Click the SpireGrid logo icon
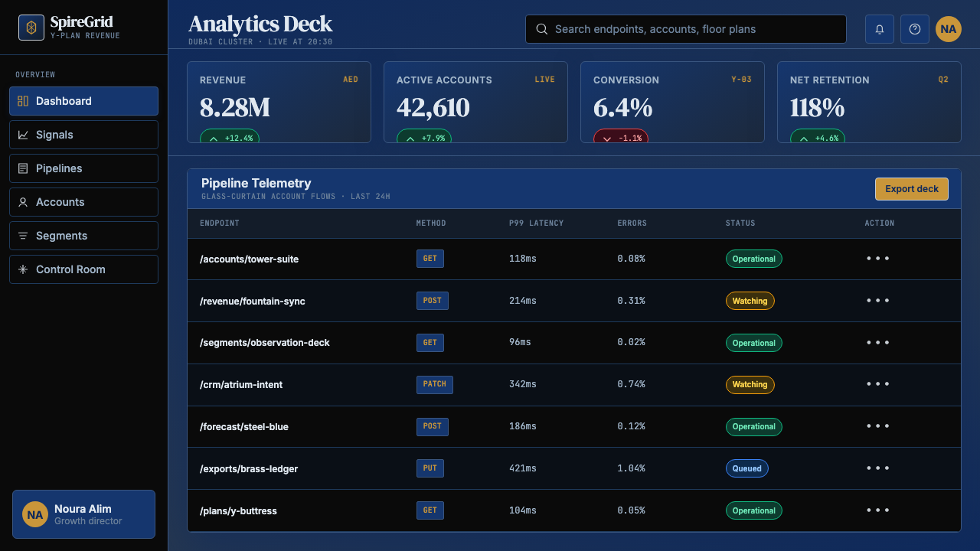The image size is (980, 551). (x=31, y=28)
